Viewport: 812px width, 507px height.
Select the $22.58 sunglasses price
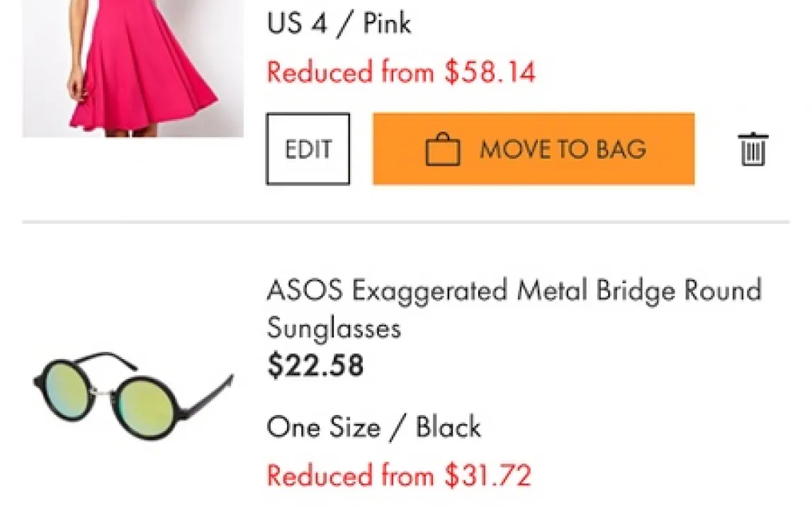315,365
